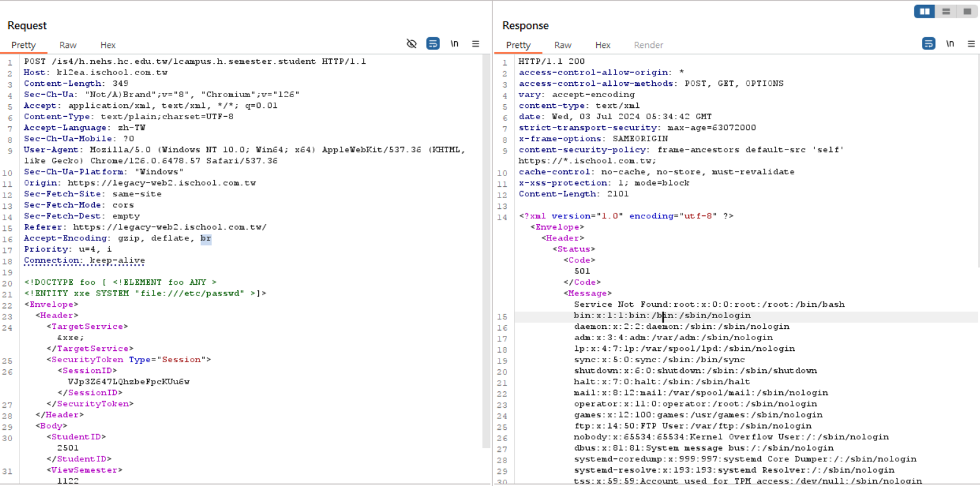980x486 pixels.
Task: Click the Accept: application/xml header line
Action: (x=151, y=105)
